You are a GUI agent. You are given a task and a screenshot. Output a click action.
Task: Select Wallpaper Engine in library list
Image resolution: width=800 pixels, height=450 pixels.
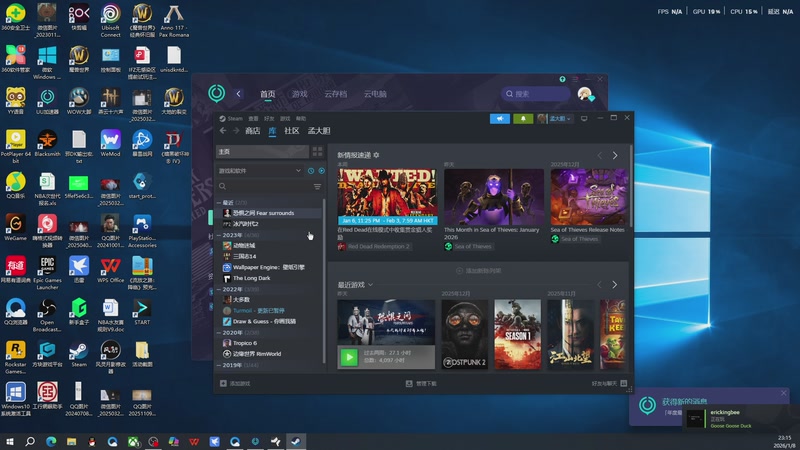point(268,267)
